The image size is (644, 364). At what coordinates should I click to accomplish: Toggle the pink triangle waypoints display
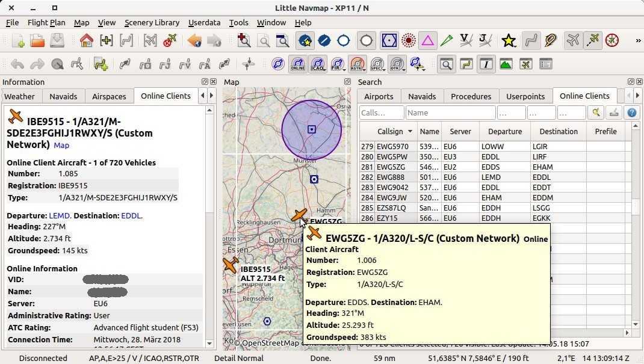coord(427,41)
